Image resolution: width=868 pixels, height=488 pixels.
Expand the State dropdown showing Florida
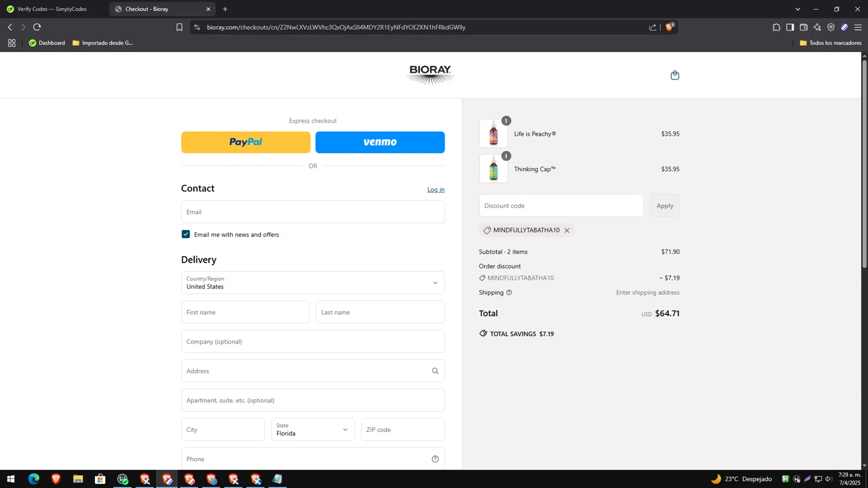click(313, 430)
